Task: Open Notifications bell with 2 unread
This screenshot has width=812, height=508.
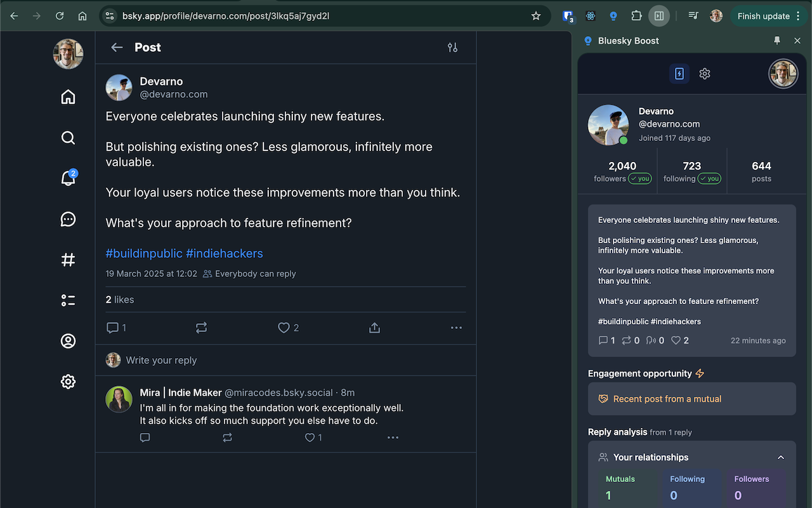Action: 68,178
